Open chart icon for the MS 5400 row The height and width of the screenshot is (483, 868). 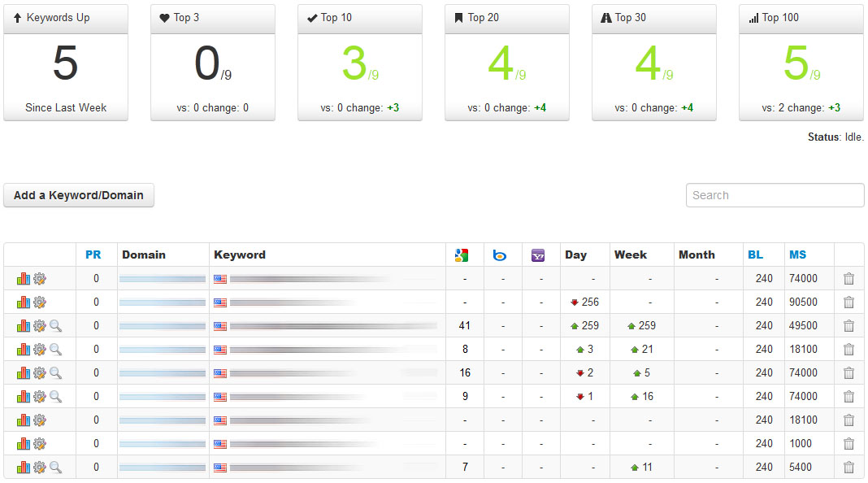[24, 467]
